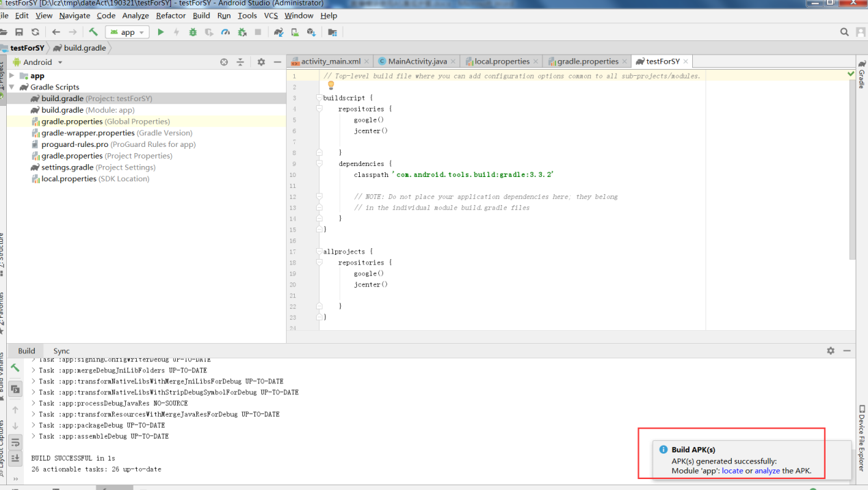Click the Build panel settings gear
868x490 pixels.
830,351
